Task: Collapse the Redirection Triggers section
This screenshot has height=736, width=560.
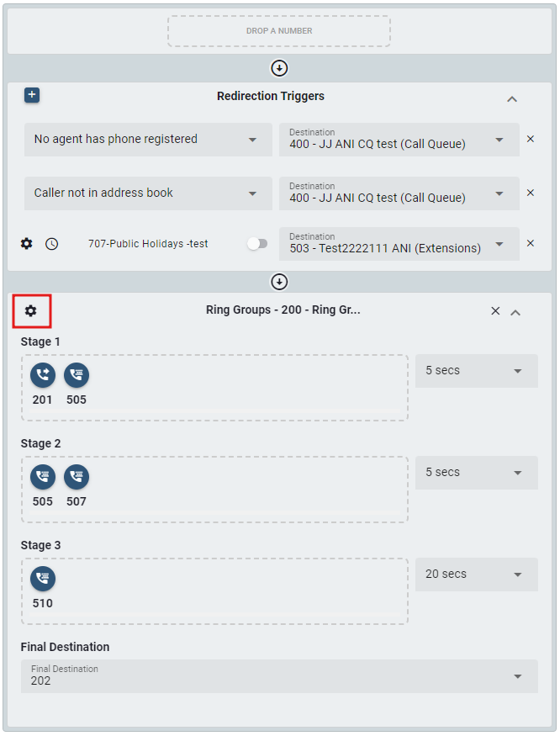Action: (512, 98)
